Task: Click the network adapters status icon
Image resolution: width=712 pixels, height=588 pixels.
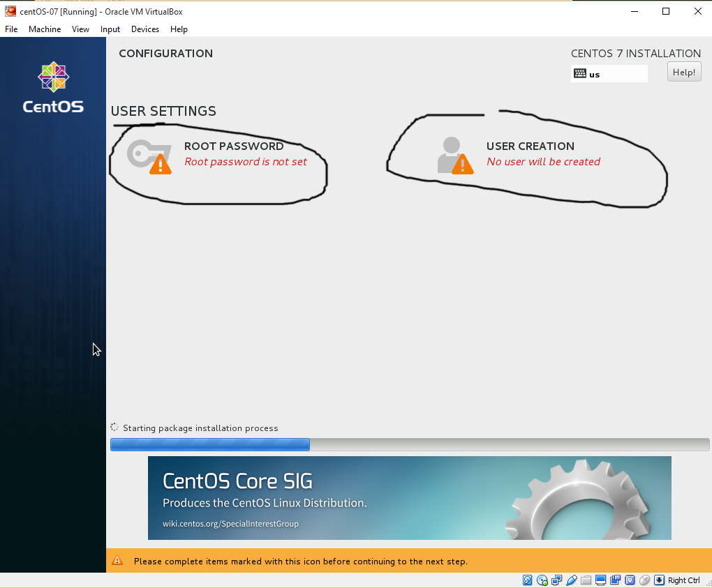Action: tap(557, 580)
